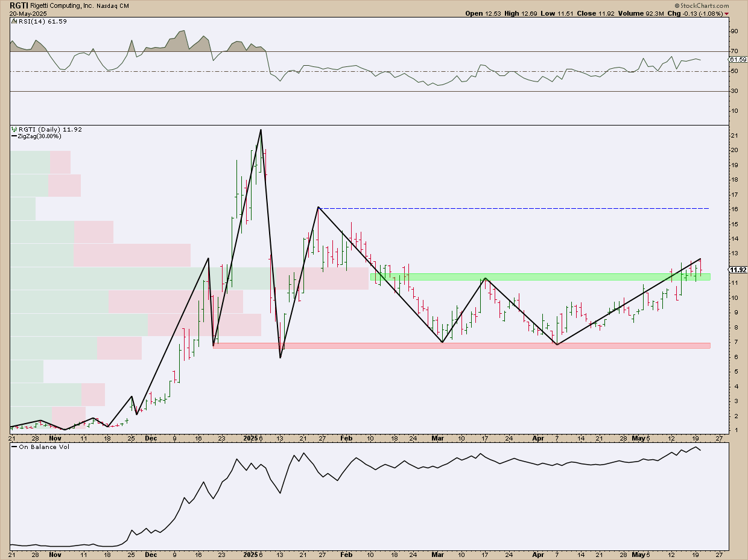
Task: Click the 16 label on the price axis
Action: [734, 209]
